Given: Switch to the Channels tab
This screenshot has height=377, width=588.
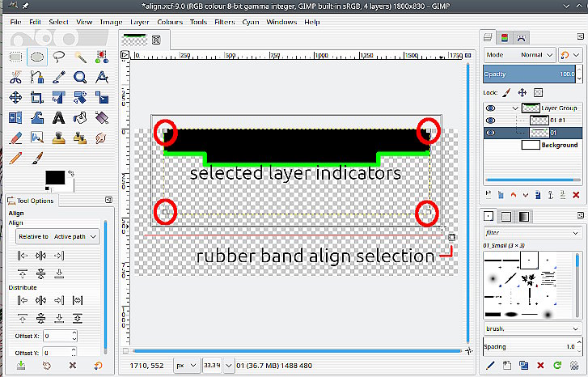Looking at the screenshot, I should coord(505,37).
